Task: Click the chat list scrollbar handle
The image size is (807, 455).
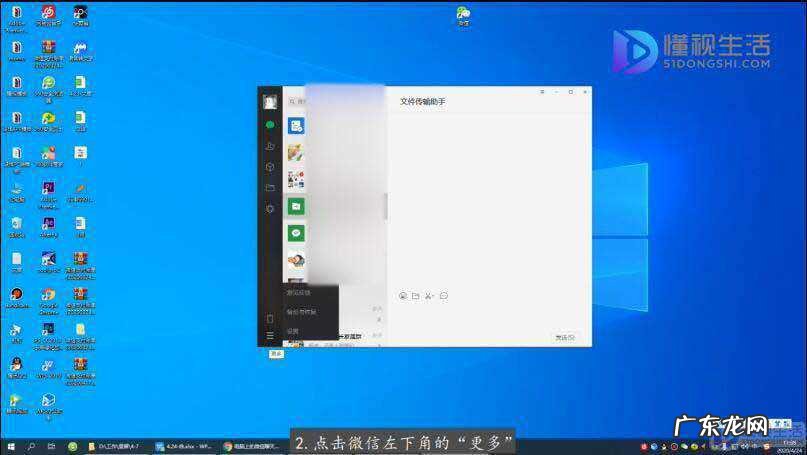Action: pyautogui.click(x=385, y=205)
